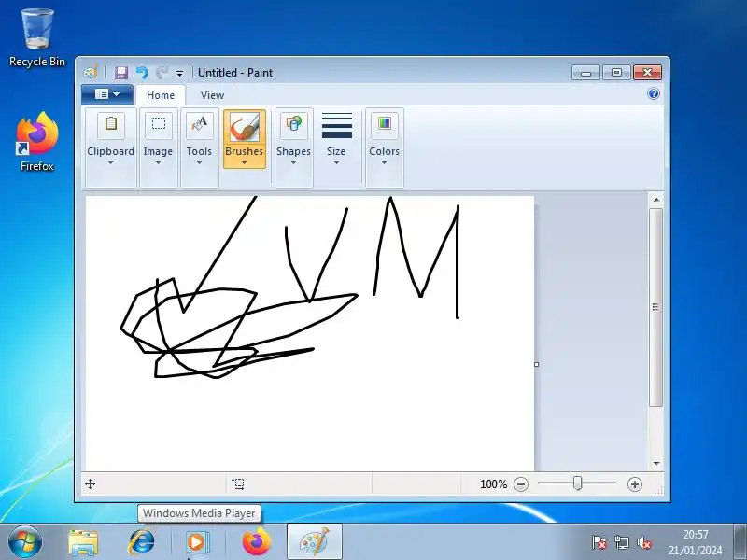Switch to the View ribbon tab
Image resolution: width=747 pixels, height=560 pixels.
(213, 95)
